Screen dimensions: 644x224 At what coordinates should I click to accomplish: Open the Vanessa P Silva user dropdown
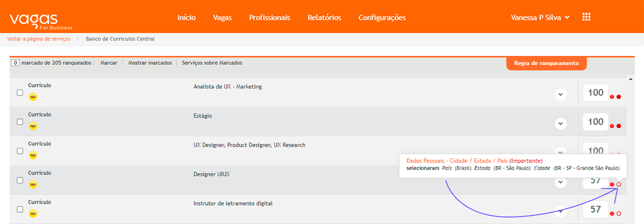pyautogui.click(x=540, y=18)
